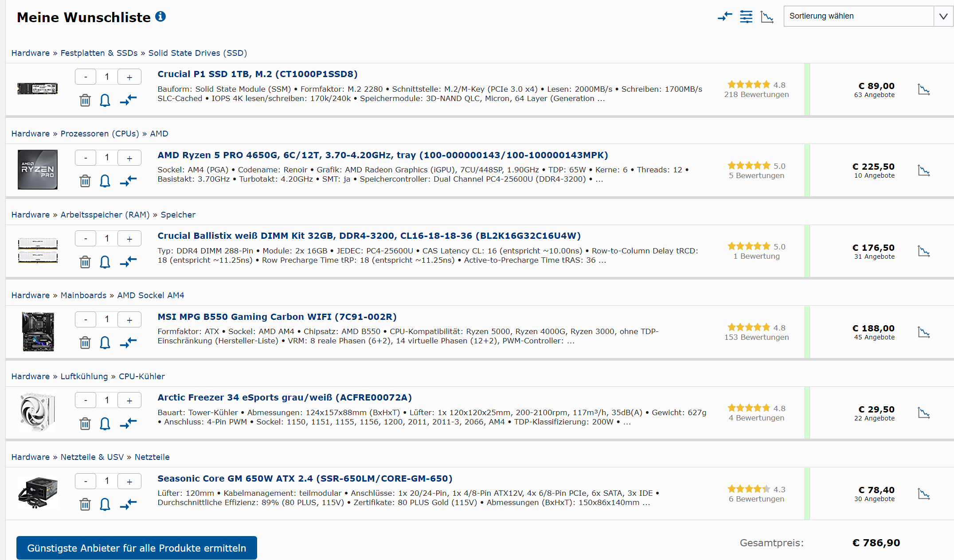Edit quantity field for Crucial Ballistix kit
Image resolution: width=954 pixels, height=560 pixels.
107,238
